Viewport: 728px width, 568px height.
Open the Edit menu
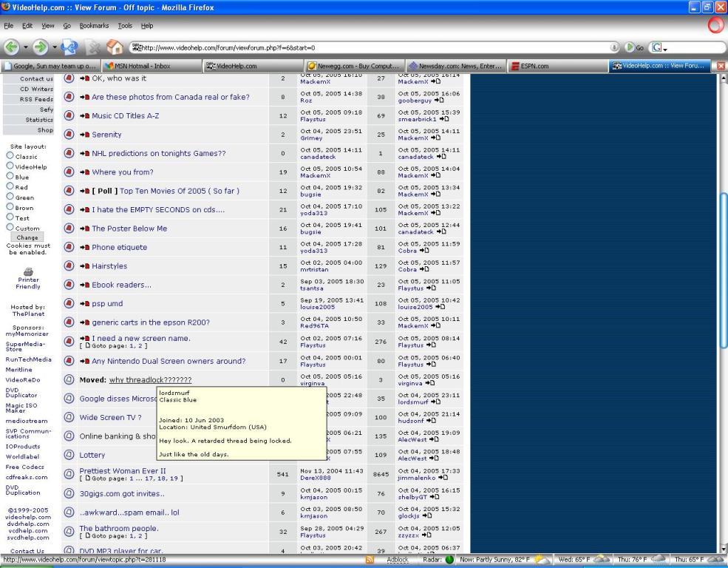(27, 26)
